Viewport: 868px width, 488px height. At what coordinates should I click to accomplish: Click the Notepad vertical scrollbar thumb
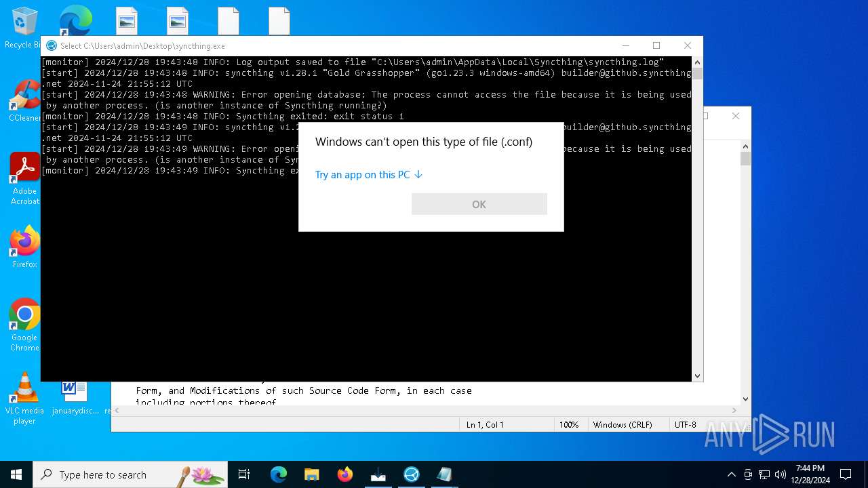pyautogui.click(x=745, y=159)
